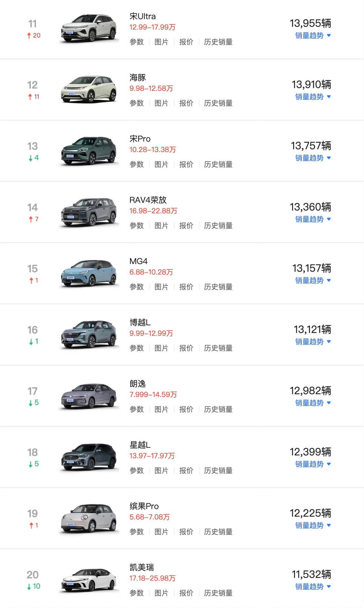This screenshot has width=364, height=608.
Task: Open the 朗逸 sedan thumbnail
Action: 89,396
